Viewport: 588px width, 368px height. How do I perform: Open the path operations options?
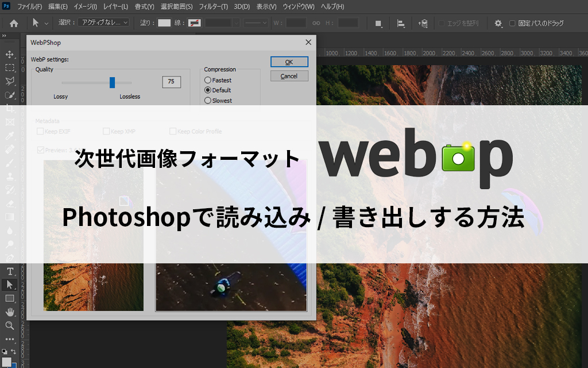378,24
